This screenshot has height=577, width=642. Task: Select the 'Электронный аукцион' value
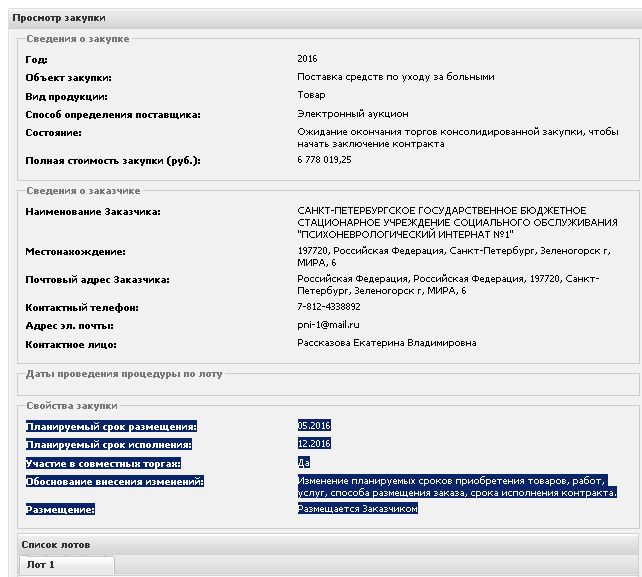click(x=353, y=114)
